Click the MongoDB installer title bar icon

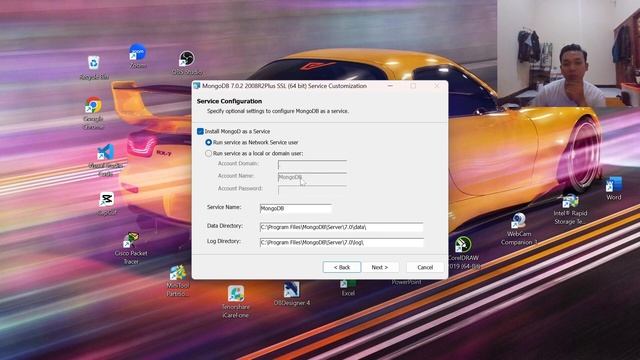tap(197, 86)
